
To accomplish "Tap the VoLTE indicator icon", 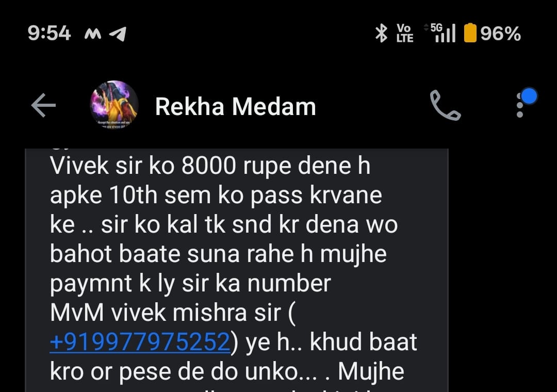I will 405,34.
